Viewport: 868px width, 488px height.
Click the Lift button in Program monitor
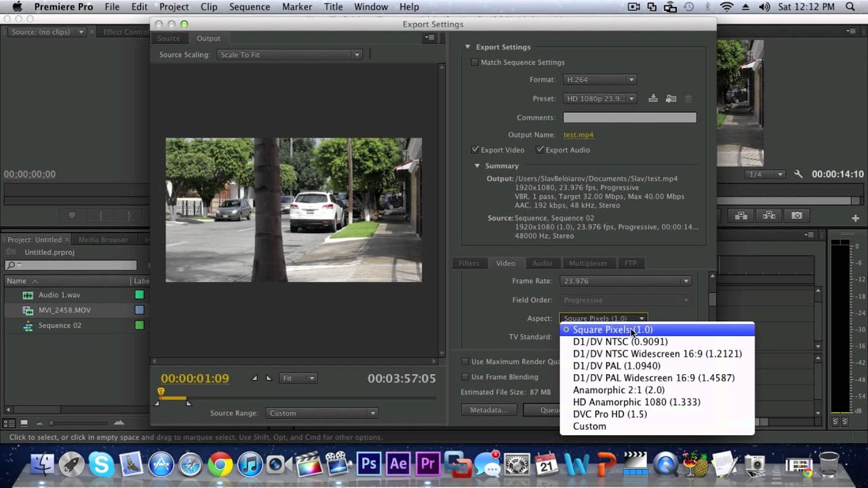point(741,216)
